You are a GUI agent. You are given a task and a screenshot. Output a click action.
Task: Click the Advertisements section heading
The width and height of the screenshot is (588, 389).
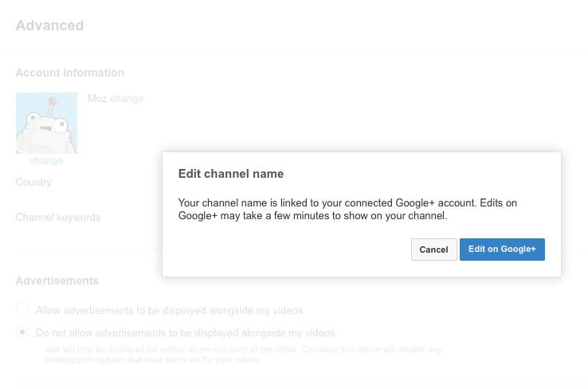tap(57, 281)
